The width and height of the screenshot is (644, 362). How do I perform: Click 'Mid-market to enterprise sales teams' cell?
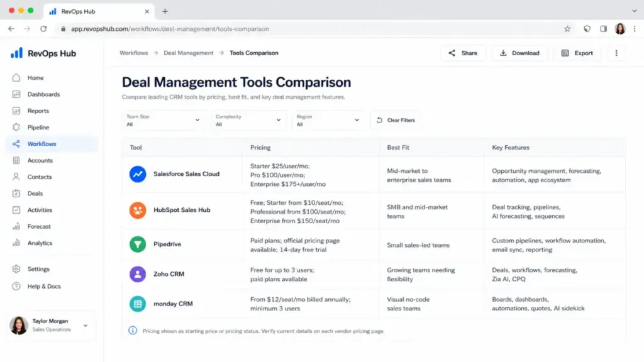(x=419, y=175)
